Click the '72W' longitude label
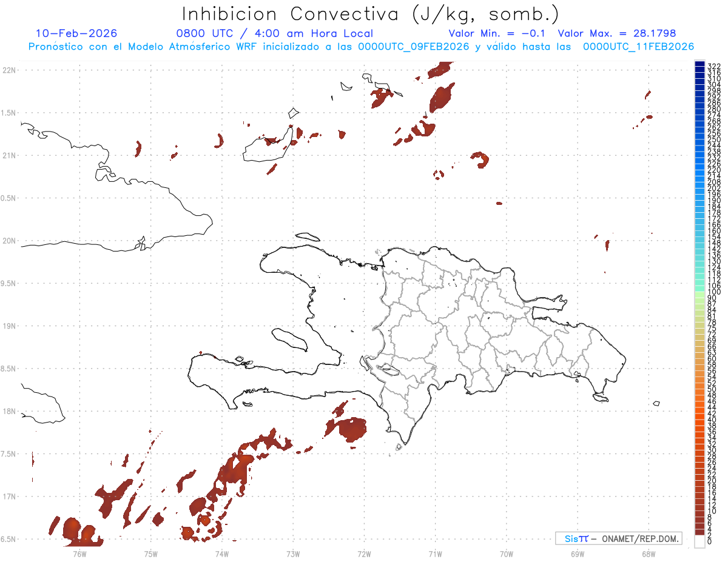Screen dimensions: 728x562 pyautogui.click(x=364, y=553)
